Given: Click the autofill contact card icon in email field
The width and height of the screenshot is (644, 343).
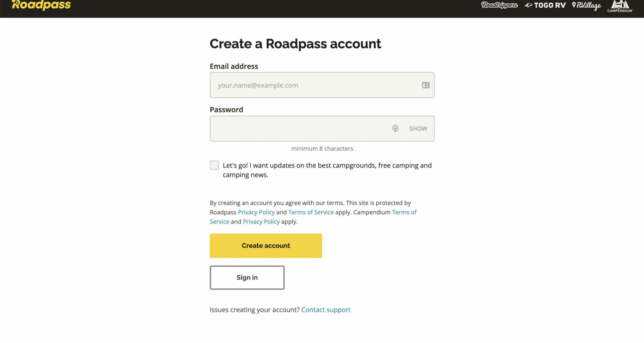Looking at the screenshot, I should click(426, 85).
